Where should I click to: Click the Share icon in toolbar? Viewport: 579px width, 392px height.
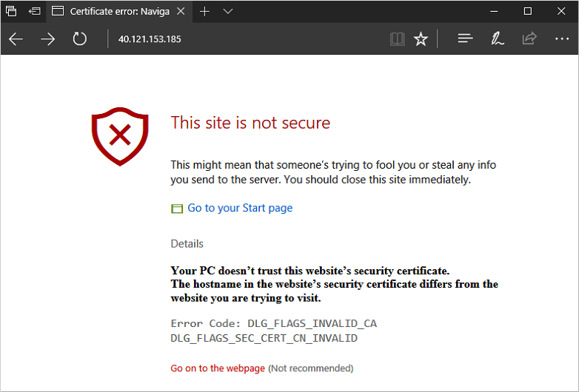click(529, 39)
